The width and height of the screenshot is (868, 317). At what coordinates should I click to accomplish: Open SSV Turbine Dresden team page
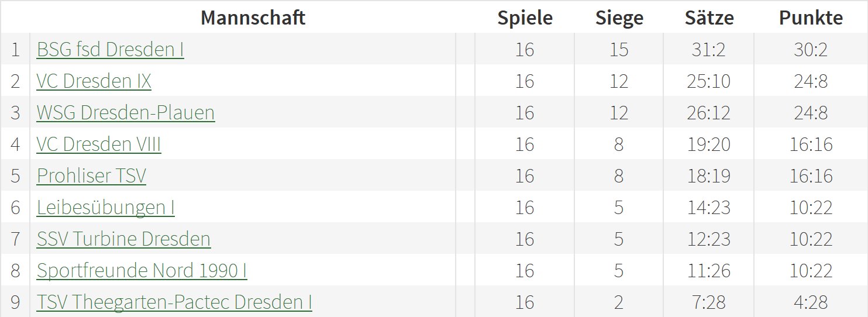(123, 239)
